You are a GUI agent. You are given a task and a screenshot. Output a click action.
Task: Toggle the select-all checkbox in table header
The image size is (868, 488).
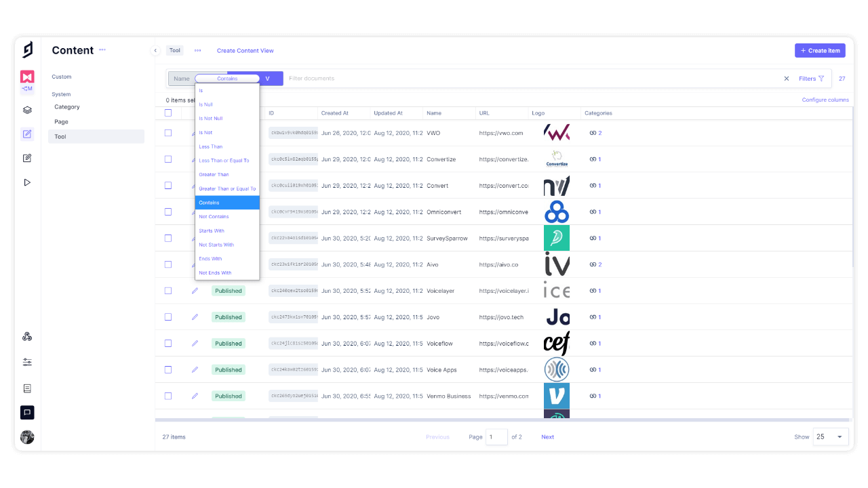168,113
